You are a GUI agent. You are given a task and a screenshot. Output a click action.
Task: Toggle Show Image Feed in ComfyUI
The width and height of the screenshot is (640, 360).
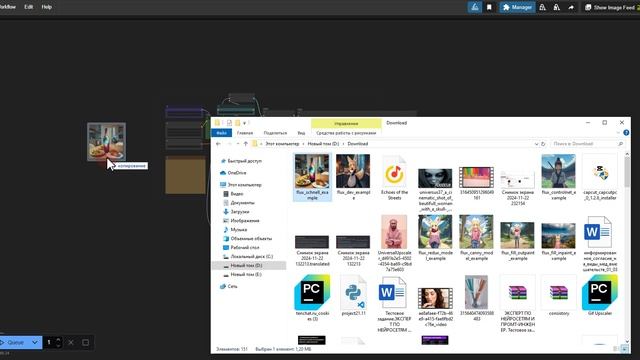tap(610, 7)
